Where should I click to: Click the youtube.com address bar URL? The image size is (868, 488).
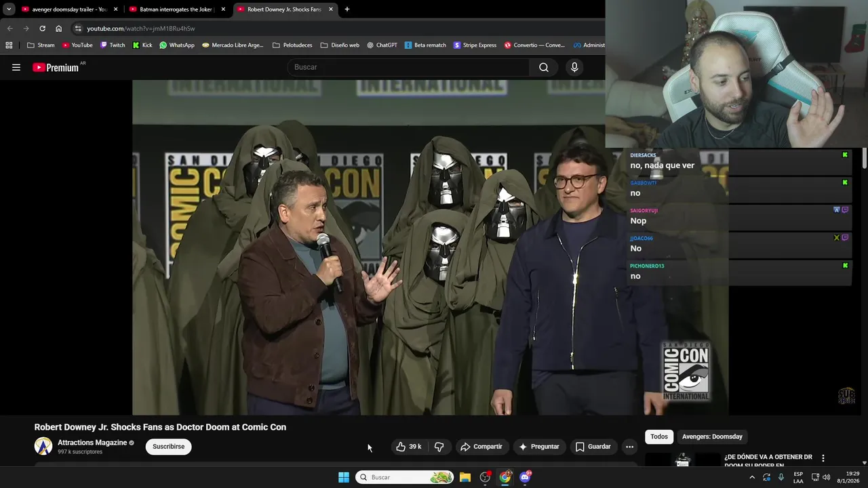click(140, 28)
